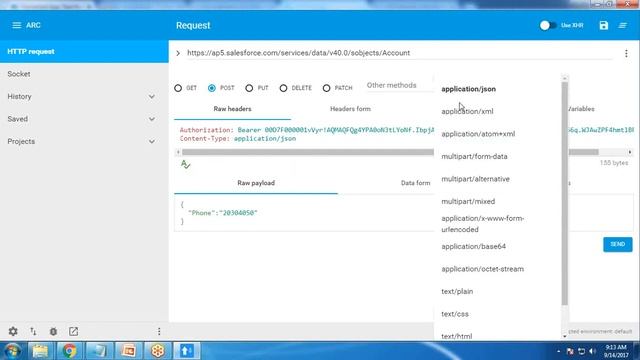Open the Windows Start button

[x=12, y=351]
